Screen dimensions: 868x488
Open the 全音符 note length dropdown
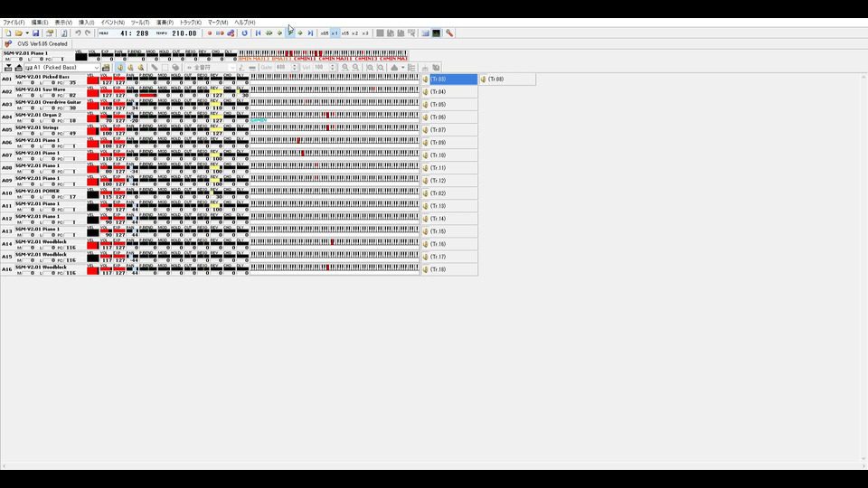(x=232, y=68)
